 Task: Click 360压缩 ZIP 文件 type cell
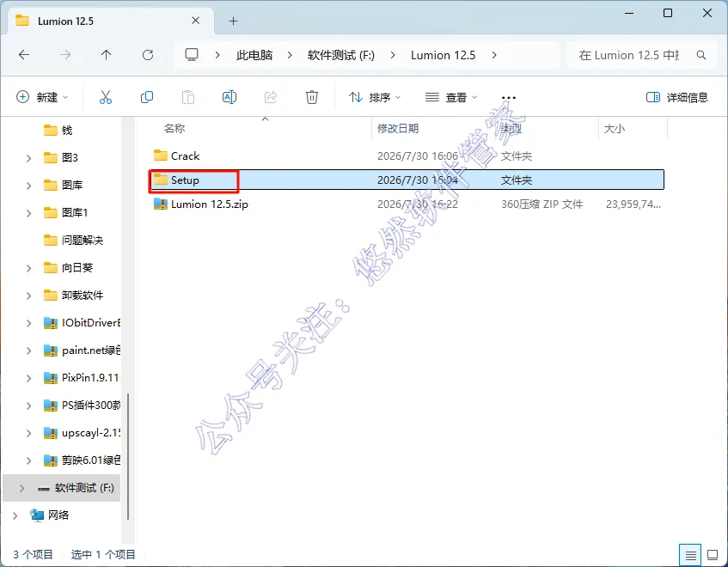pos(541,204)
